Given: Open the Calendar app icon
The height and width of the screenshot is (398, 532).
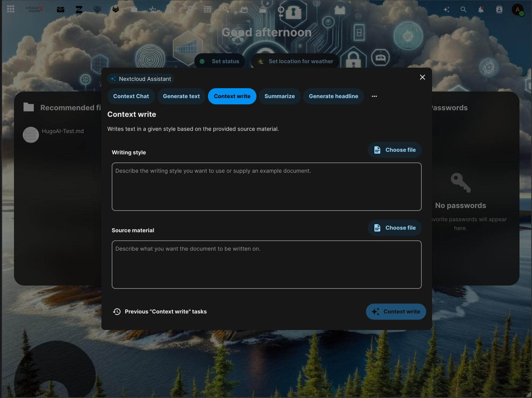Looking at the screenshot, I should pos(244,10).
